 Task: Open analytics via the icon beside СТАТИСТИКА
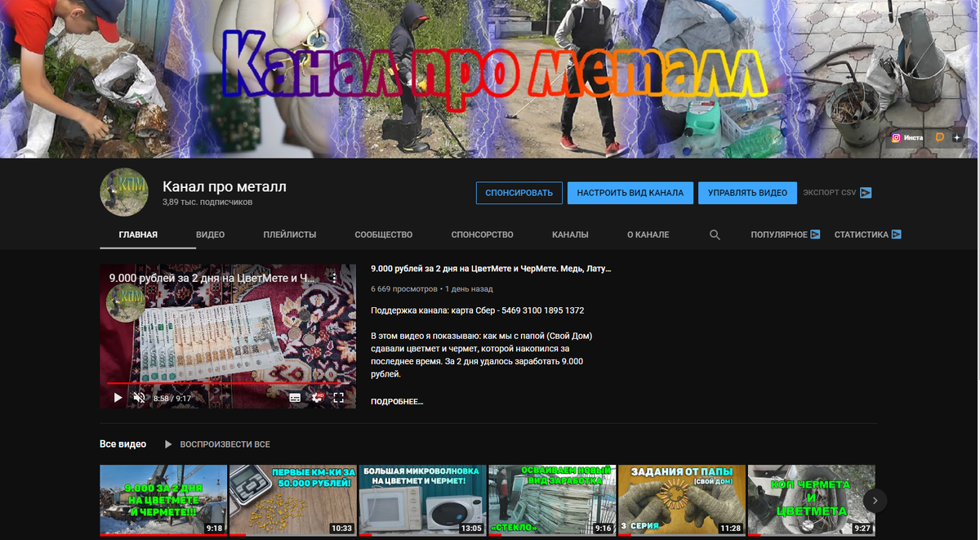(x=897, y=234)
